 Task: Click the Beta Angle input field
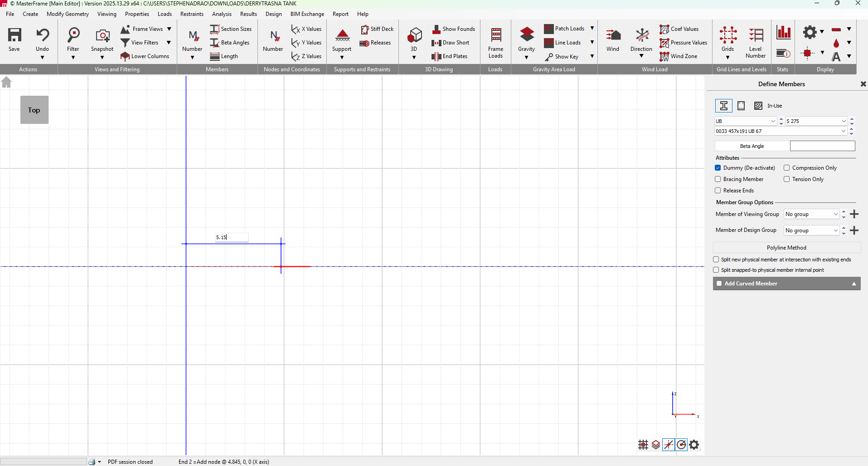(x=822, y=146)
